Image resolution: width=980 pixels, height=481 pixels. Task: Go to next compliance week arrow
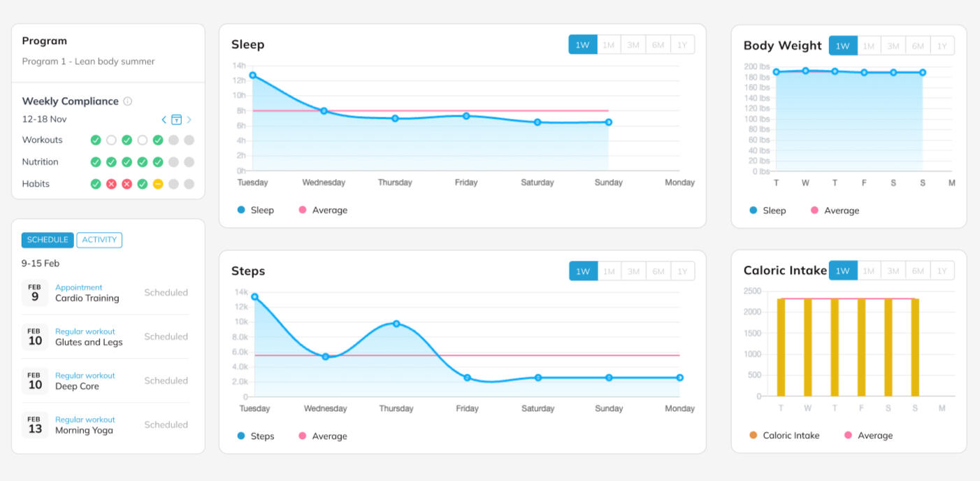(189, 120)
